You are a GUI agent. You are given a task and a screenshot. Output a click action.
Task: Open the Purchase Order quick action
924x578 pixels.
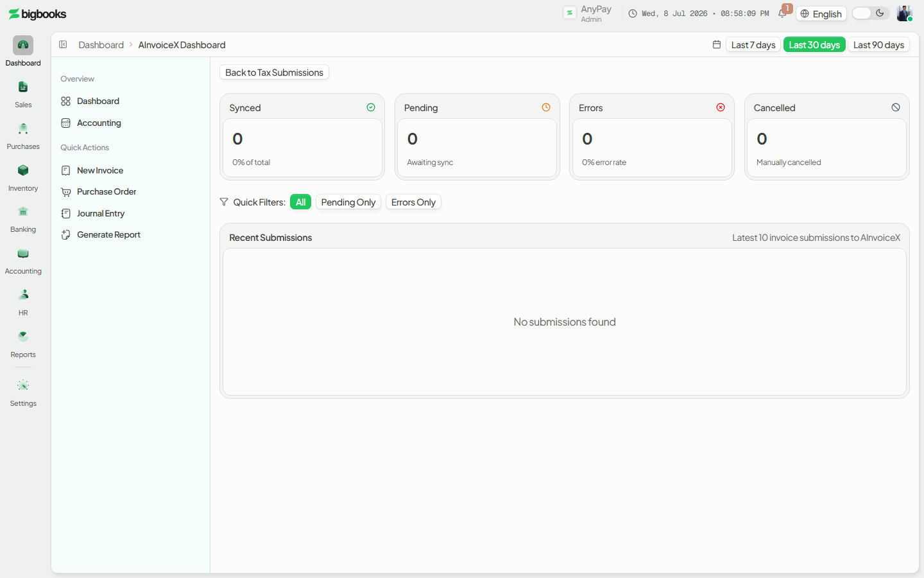(x=130, y=191)
